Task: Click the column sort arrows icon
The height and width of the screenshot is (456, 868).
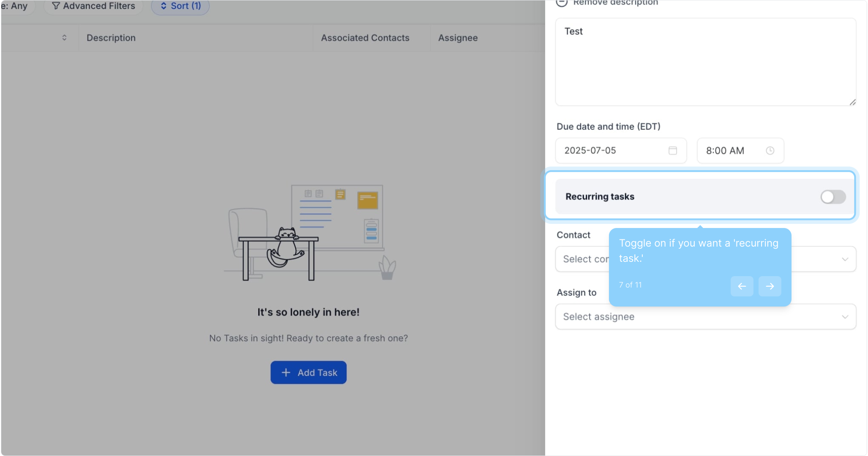Action: click(64, 38)
